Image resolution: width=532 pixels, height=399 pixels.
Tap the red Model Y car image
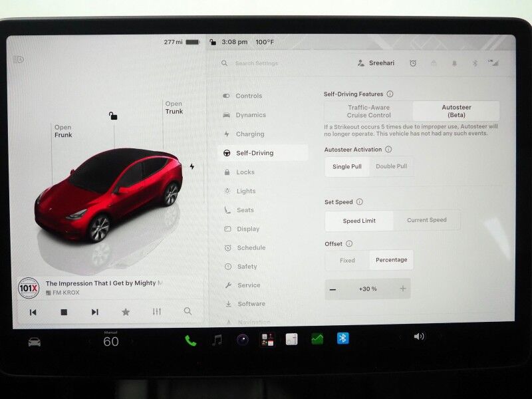click(108, 195)
